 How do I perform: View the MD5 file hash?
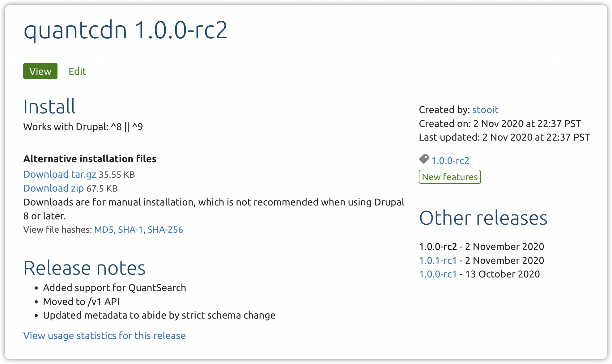104,230
